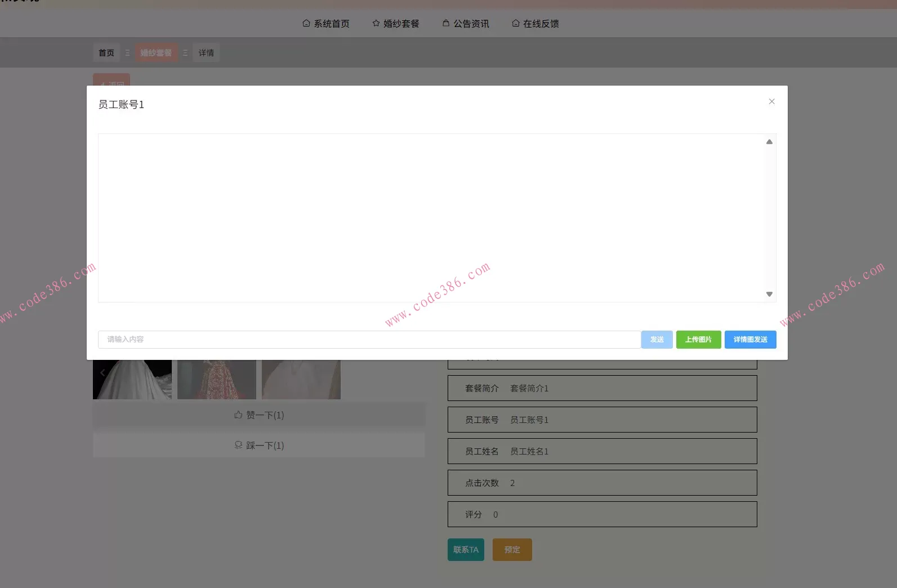Click the 请输入内容 message input field
This screenshot has height=588, width=897.
point(369,340)
